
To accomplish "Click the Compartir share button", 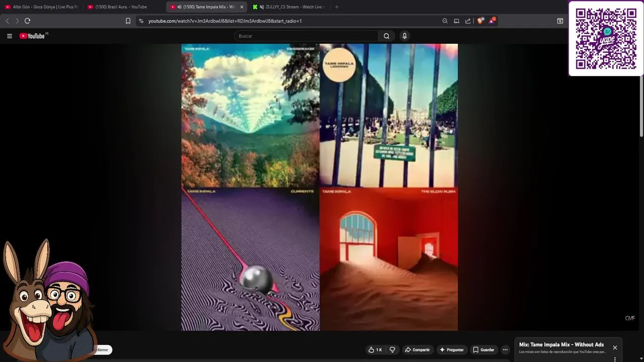I will click(418, 350).
